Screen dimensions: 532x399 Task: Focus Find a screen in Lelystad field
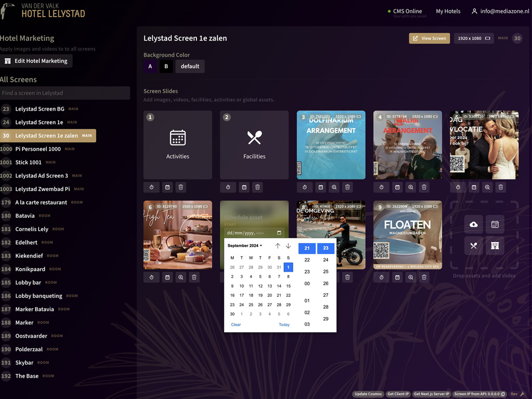pyautogui.click(x=65, y=93)
